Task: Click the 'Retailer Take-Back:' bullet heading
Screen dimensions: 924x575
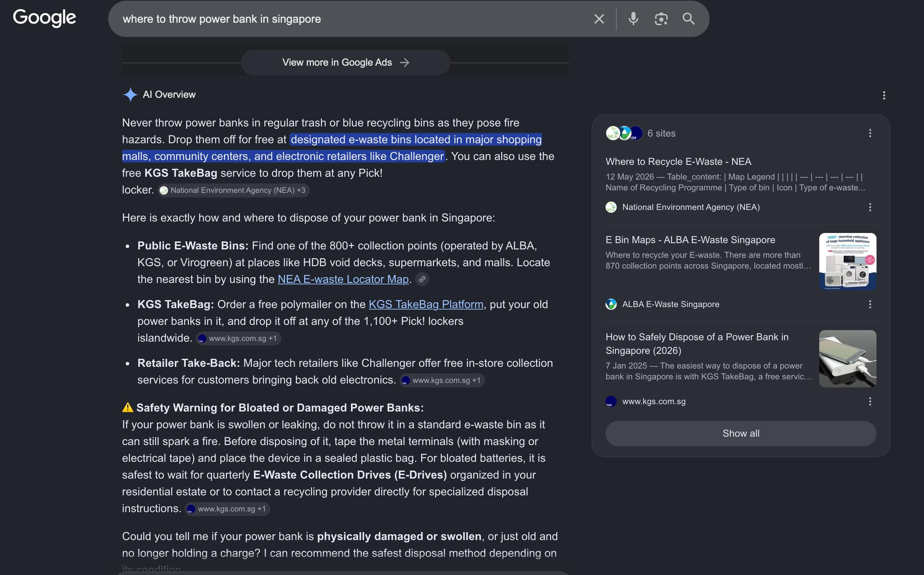Action: click(x=189, y=363)
